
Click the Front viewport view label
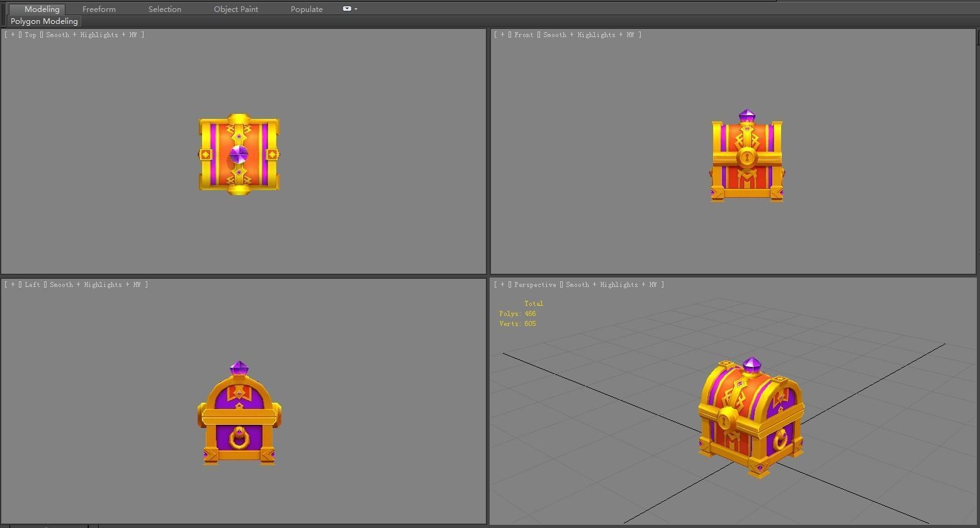click(524, 35)
